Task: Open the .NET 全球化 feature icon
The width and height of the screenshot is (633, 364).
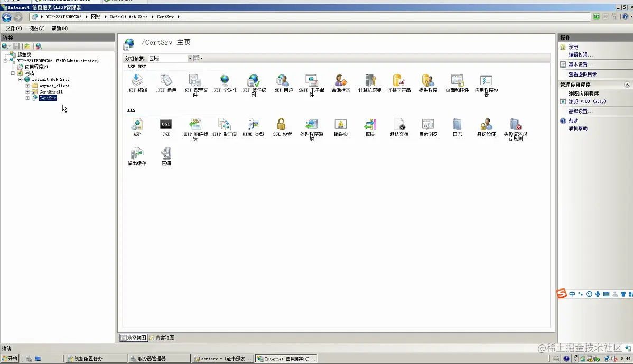Action: click(x=225, y=83)
